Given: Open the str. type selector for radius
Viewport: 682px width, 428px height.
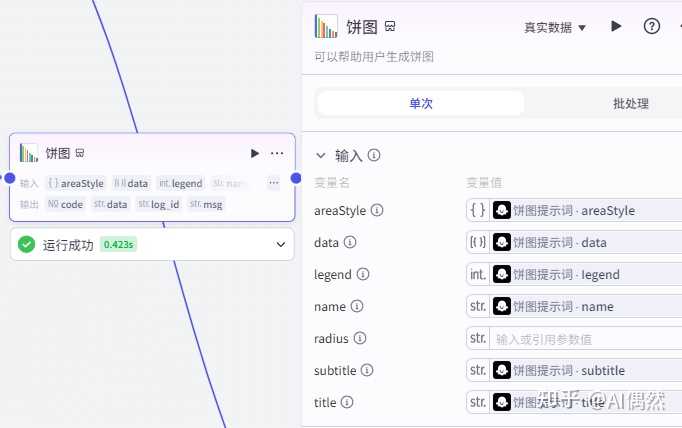Looking at the screenshot, I should pyautogui.click(x=478, y=338).
